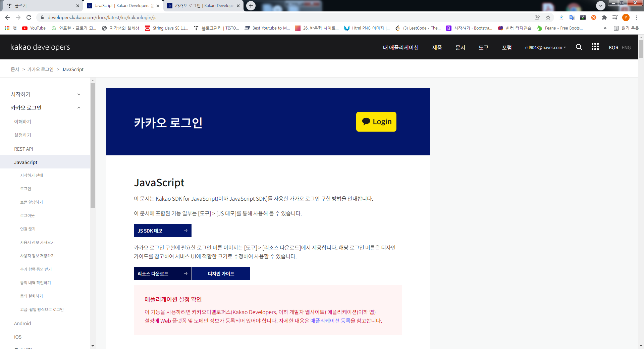Open Android in the sidebar
The width and height of the screenshot is (644, 349).
point(22,323)
